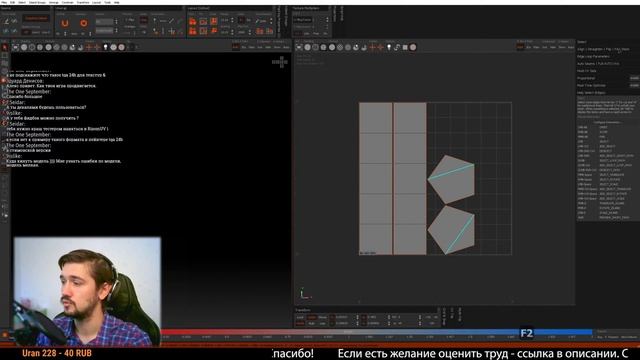Screen dimensions: 640x360
Task: Toggle the Projections switch in the right panel
Action: pyautogui.click(x=634, y=78)
